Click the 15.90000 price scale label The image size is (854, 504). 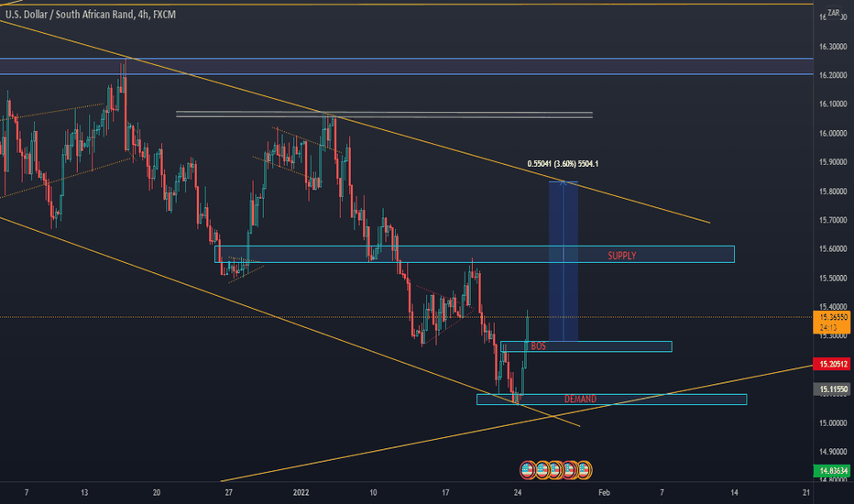coord(833,162)
